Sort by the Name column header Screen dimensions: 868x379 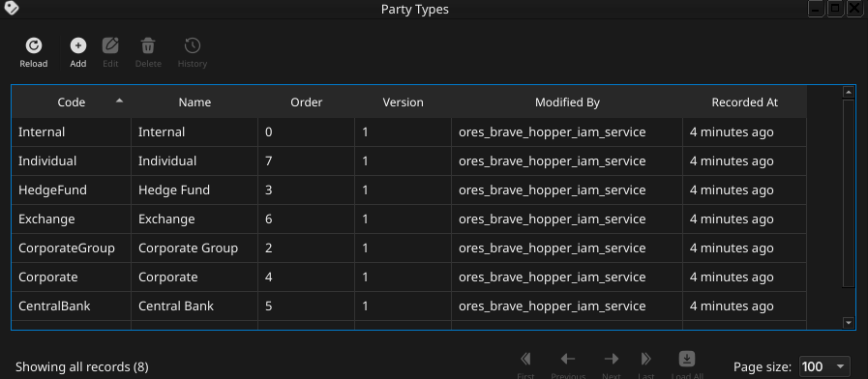(195, 102)
